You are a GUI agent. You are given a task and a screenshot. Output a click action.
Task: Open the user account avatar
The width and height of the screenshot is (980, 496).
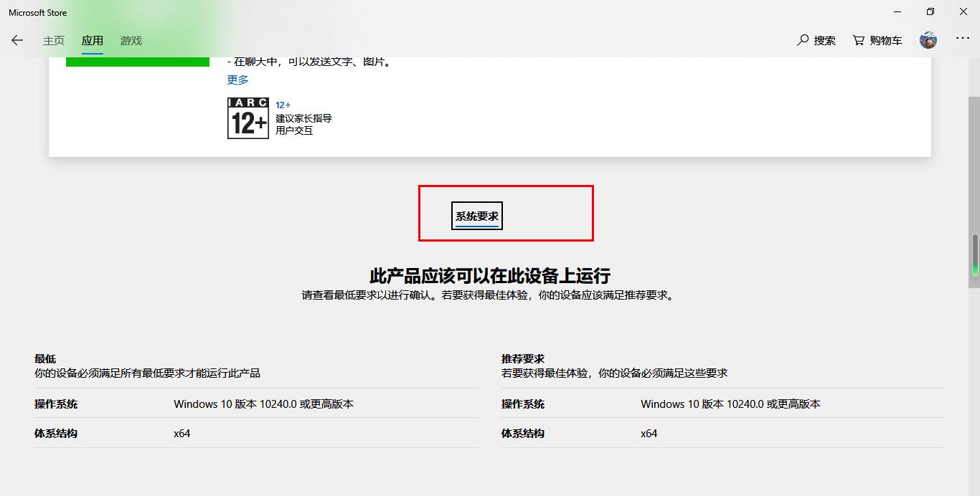928,40
